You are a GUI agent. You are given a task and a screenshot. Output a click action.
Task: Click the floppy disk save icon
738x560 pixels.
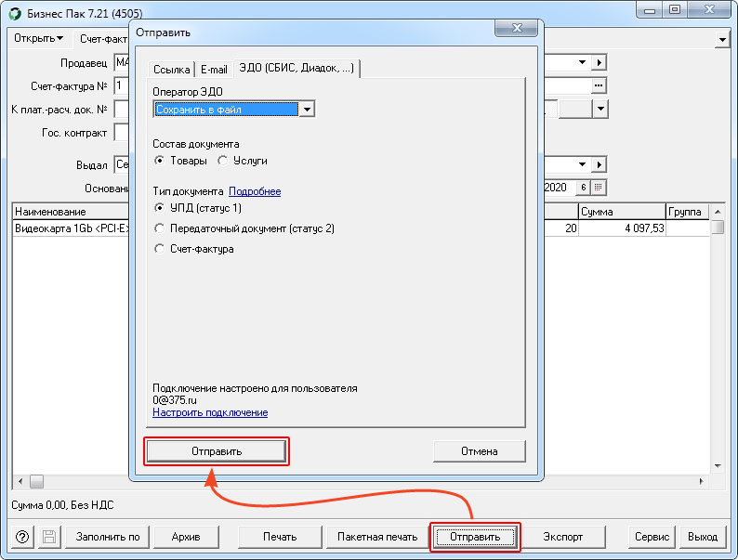49,537
